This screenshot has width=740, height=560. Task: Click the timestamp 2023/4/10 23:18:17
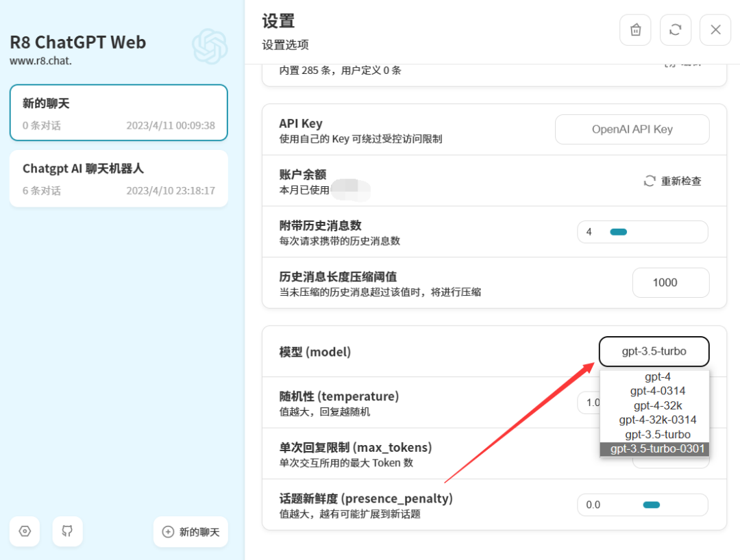tap(171, 190)
